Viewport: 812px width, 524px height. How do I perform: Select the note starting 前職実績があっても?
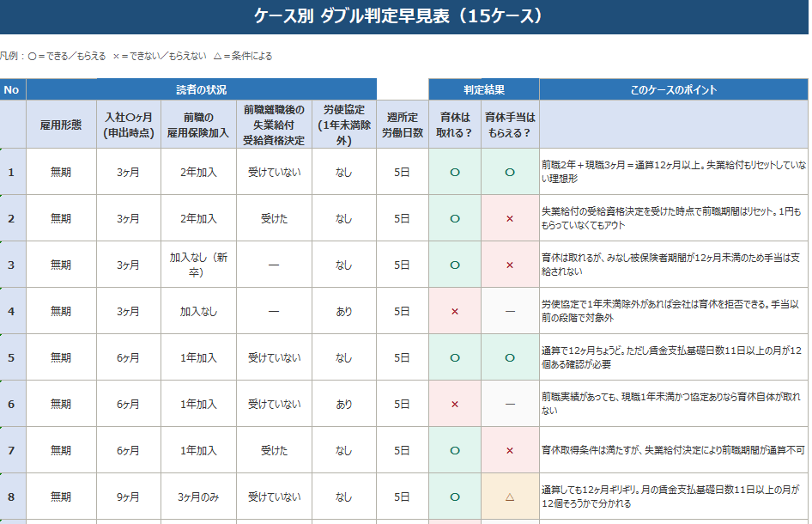tap(673, 404)
